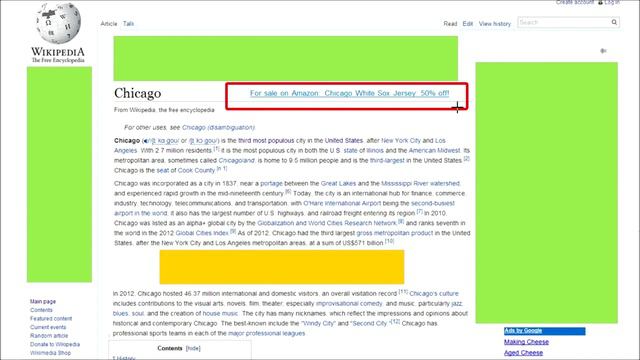This screenshot has width=640, height=360.
Task: Follow the "Windy City" link
Action: [x=318, y=323]
